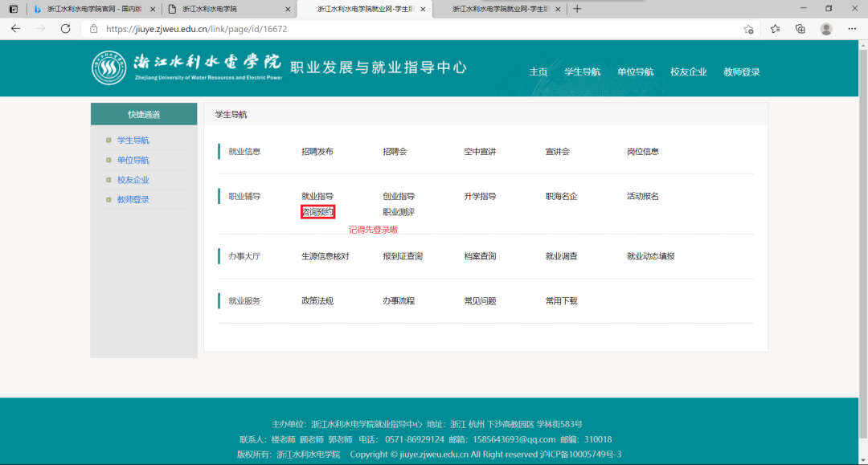Open browser Settings and more menu

[x=852, y=29]
